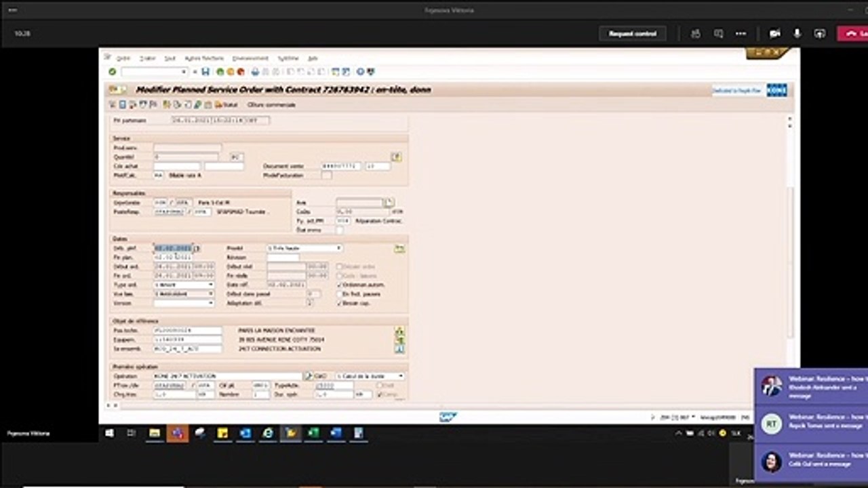Click the Print icon in SAP toolbar
The height and width of the screenshot is (488, 868).
pos(256,72)
